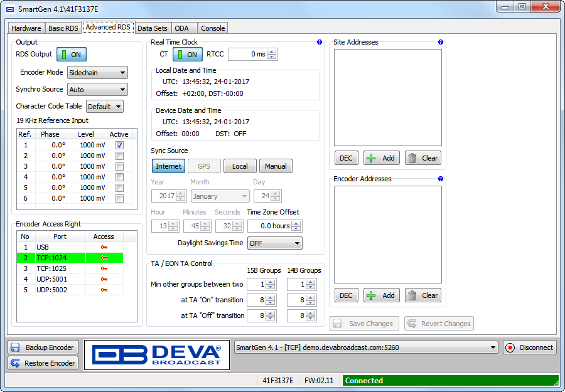Click key icon for UDP:5002 row
Viewport: 565px width, 392px height.
(x=104, y=290)
